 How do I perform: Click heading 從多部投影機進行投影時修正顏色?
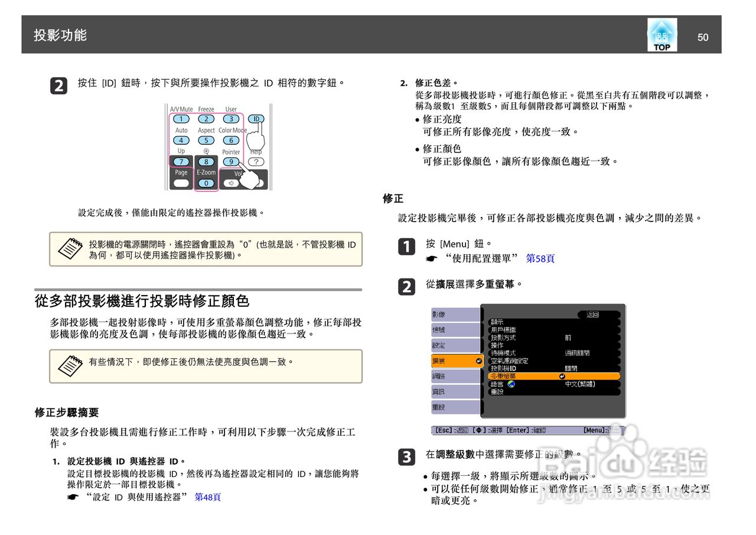coord(142,301)
